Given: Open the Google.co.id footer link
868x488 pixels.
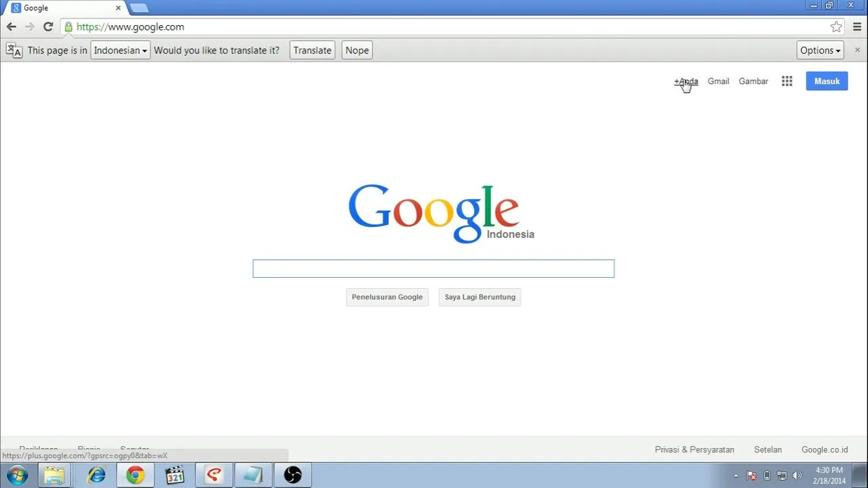Looking at the screenshot, I should [x=825, y=449].
